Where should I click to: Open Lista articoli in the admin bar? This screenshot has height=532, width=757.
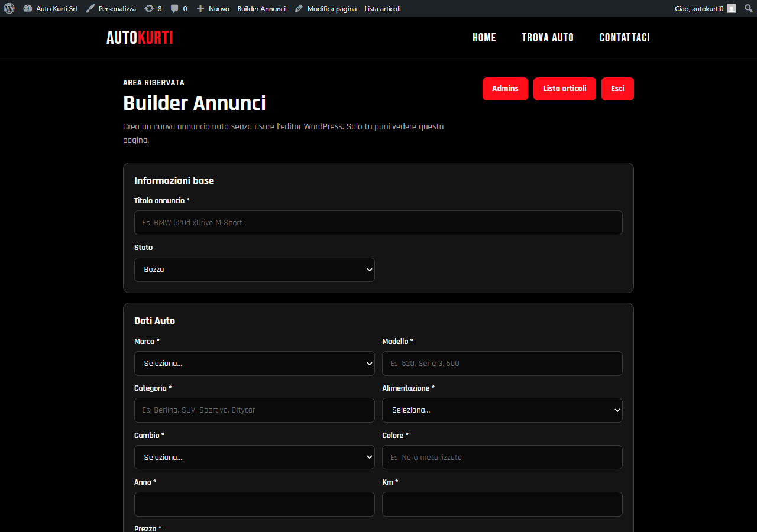point(383,8)
